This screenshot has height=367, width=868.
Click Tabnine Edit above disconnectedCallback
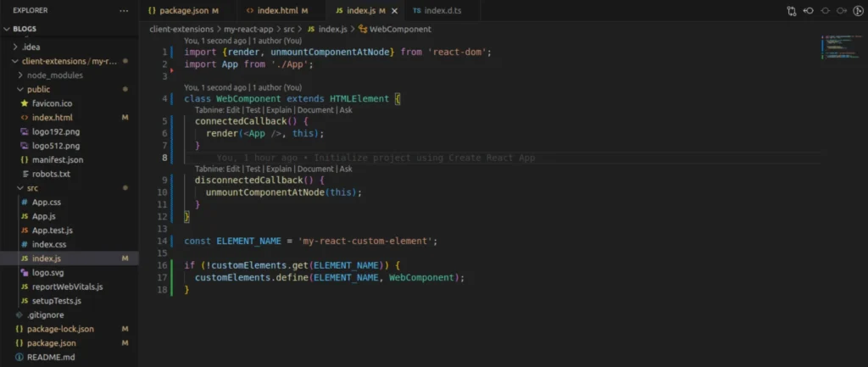point(233,169)
